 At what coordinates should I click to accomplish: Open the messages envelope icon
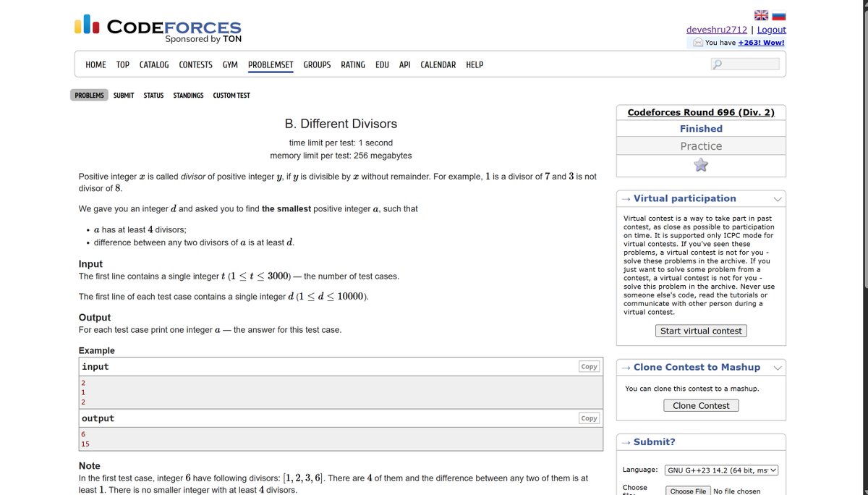click(x=698, y=43)
